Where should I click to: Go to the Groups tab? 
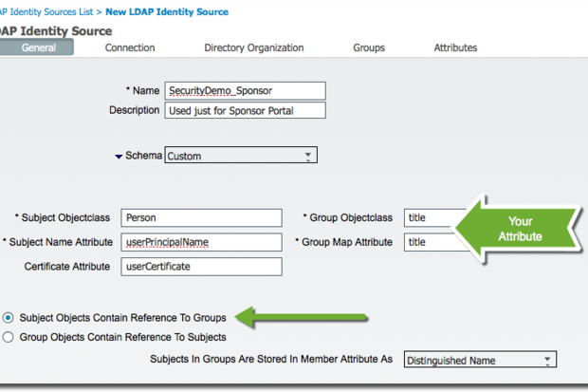[x=369, y=47]
